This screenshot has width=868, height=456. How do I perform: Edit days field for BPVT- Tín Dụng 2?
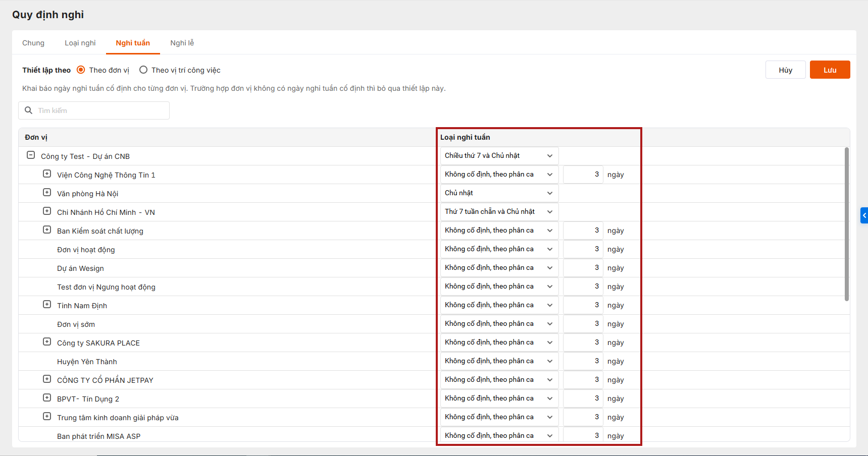(583, 398)
